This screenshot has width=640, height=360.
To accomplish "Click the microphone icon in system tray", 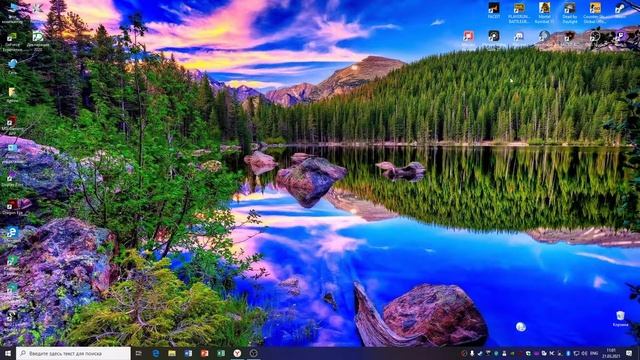I will pos(472,353).
